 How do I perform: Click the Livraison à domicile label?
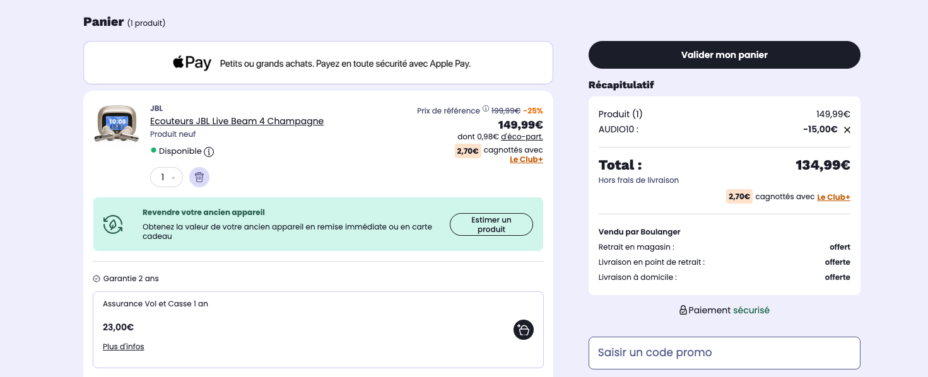637,277
